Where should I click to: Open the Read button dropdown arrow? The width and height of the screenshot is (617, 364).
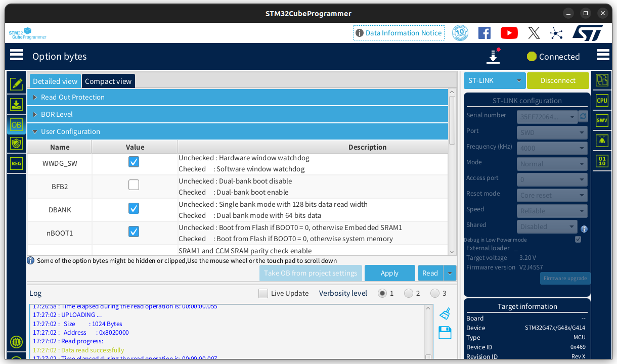click(450, 273)
